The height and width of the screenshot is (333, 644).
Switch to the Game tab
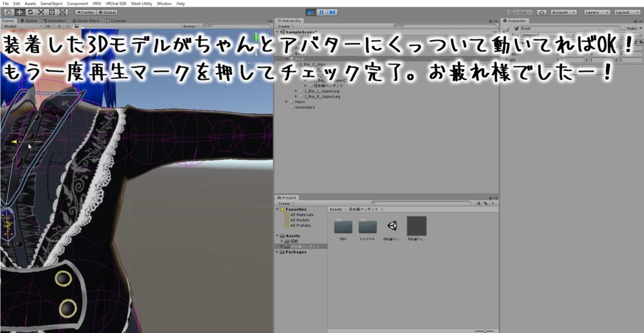tap(29, 21)
